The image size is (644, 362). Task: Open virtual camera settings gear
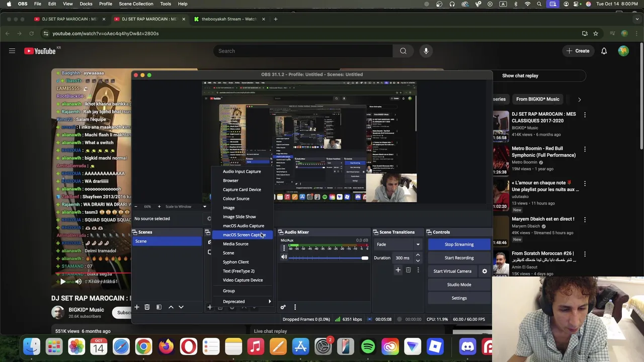[x=485, y=271]
